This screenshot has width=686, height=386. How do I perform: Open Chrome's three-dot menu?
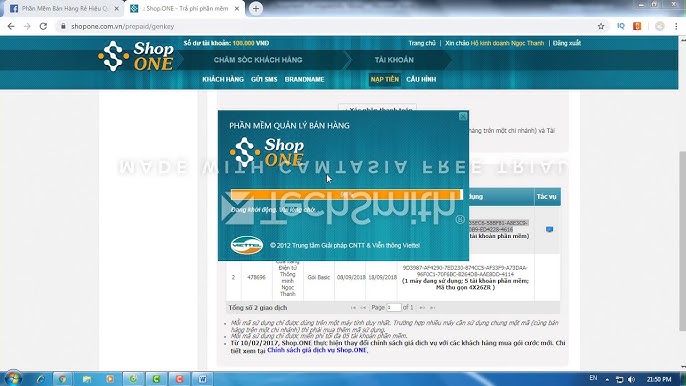point(676,26)
